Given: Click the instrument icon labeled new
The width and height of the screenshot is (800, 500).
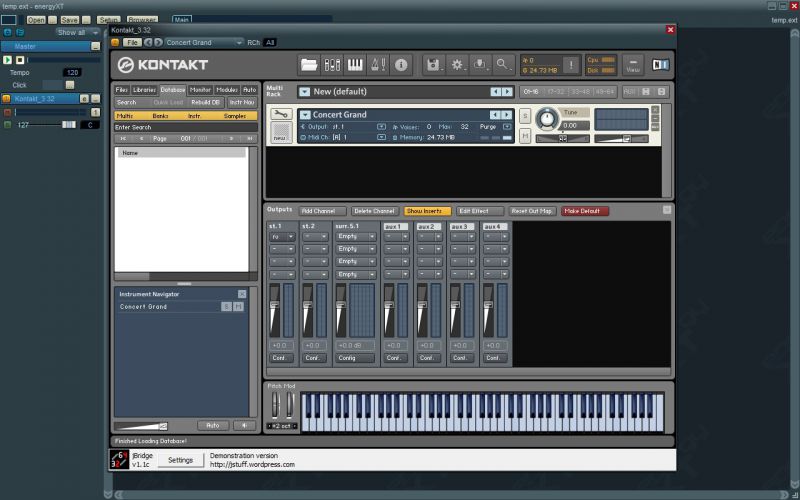Looking at the screenshot, I should [280, 132].
